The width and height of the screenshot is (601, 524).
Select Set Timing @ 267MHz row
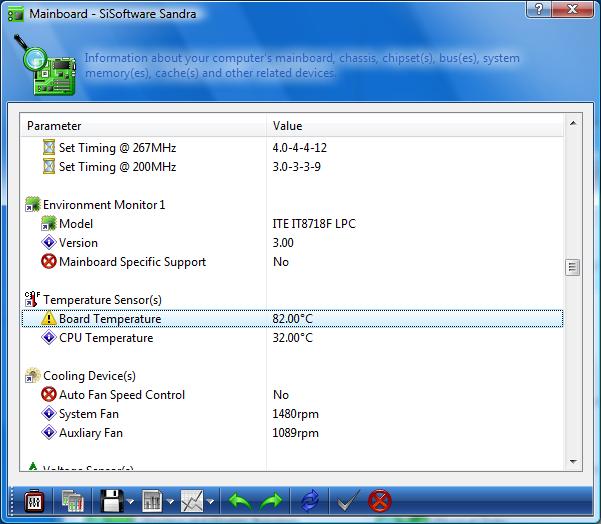pyautogui.click(x=292, y=148)
